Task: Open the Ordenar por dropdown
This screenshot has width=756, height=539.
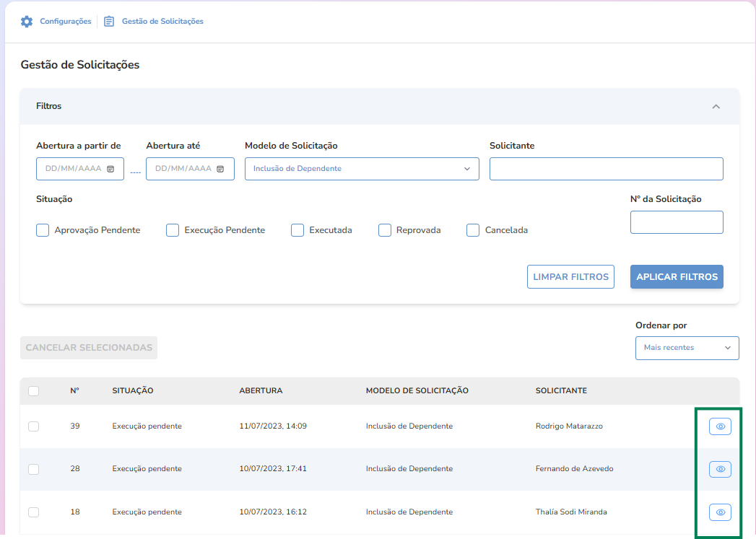Action: [x=687, y=348]
